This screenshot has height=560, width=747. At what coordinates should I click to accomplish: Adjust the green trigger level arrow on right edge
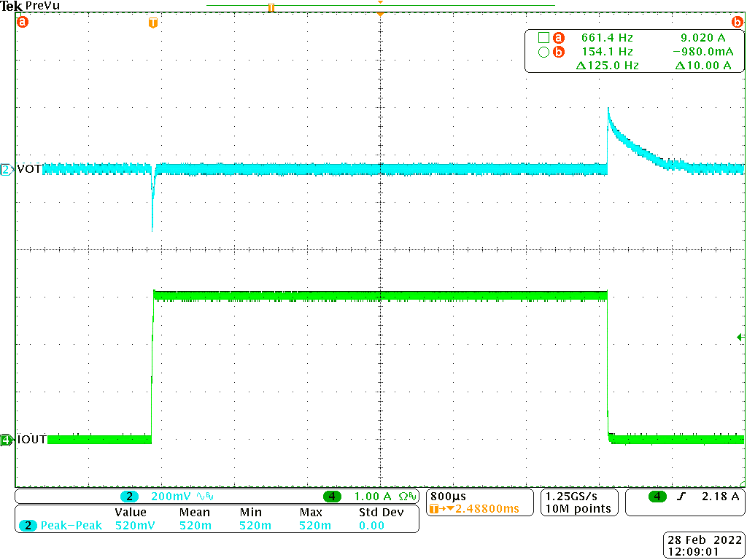click(x=740, y=337)
